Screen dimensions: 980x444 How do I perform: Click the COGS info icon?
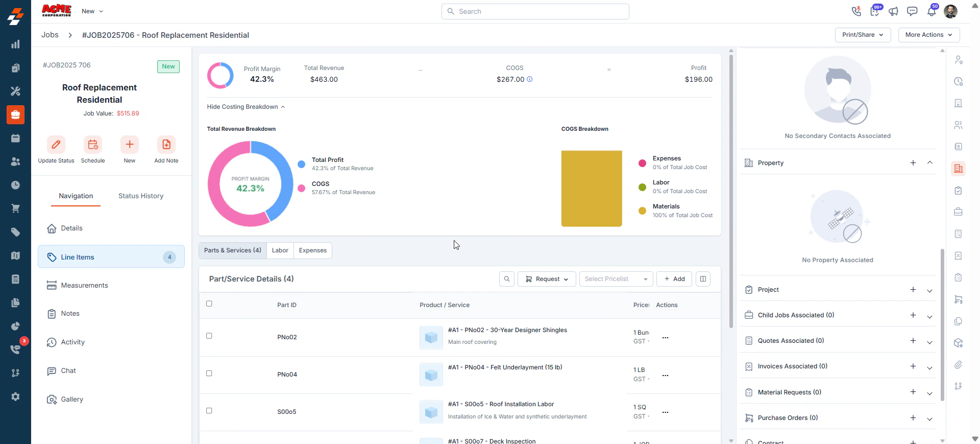click(x=529, y=79)
